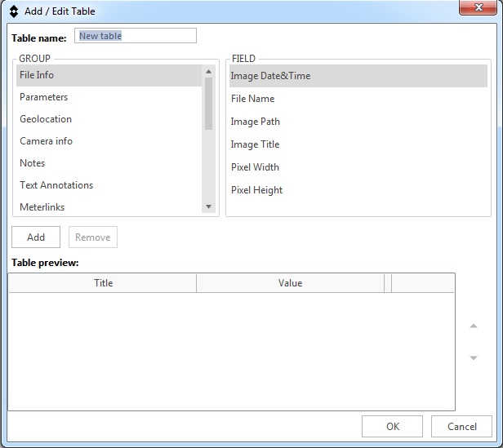Screen dimensions: 503x448
Task: Click the app icon in the title bar
Action: click(13, 11)
